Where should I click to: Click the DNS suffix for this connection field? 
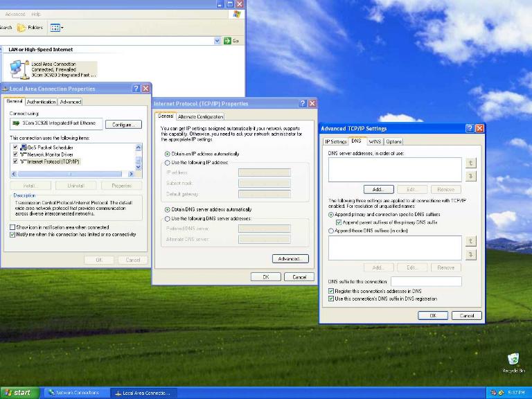pyautogui.click(x=426, y=281)
